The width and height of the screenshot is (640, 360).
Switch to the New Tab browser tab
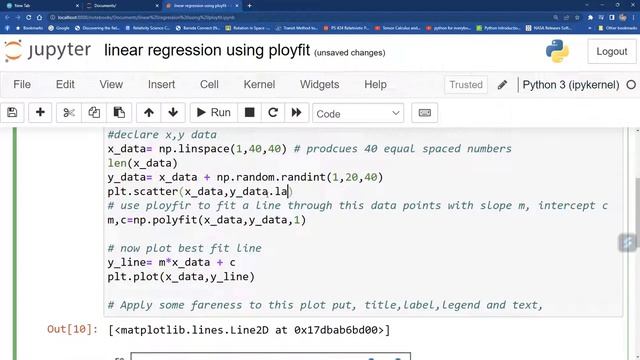coord(41,6)
